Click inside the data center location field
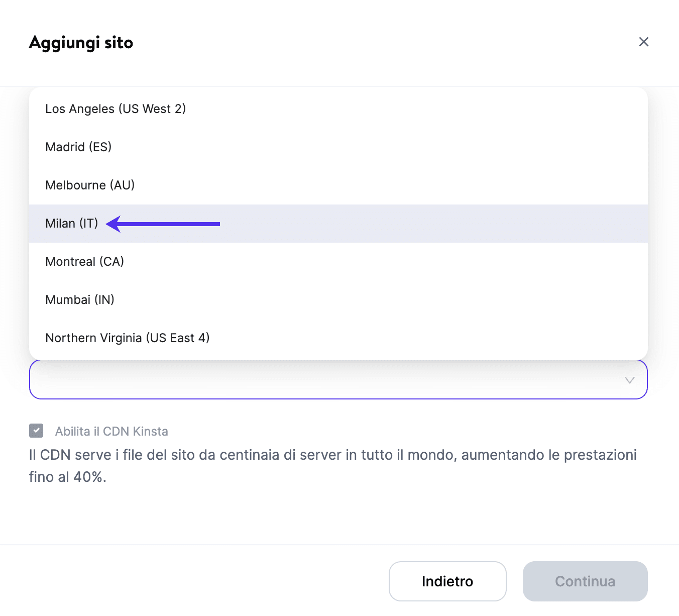 321,380
